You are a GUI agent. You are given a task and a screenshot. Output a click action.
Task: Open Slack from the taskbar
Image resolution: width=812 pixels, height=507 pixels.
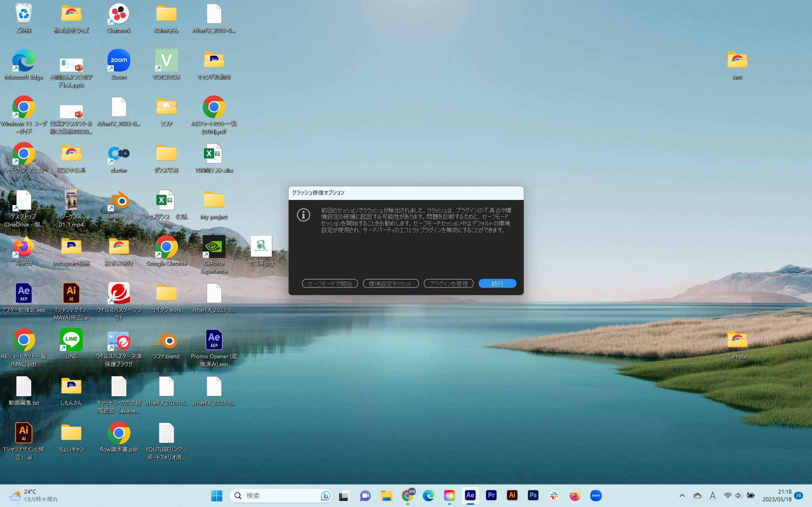pyautogui.click(x=554, y=495)
